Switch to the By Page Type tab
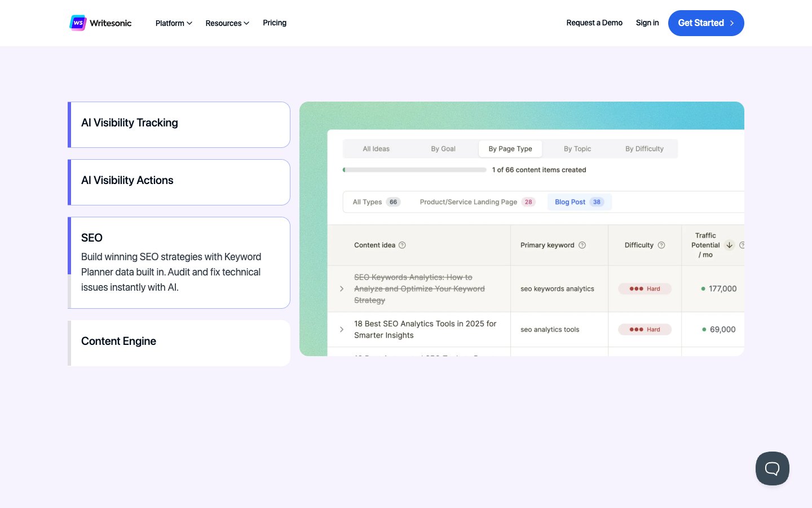The image size is (812, 508). [510, 149]
